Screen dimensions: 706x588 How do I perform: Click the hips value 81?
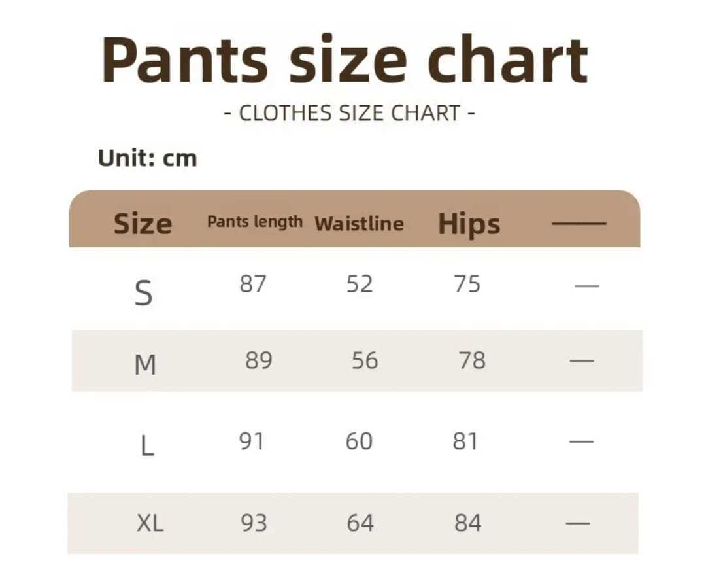(465, 442)
